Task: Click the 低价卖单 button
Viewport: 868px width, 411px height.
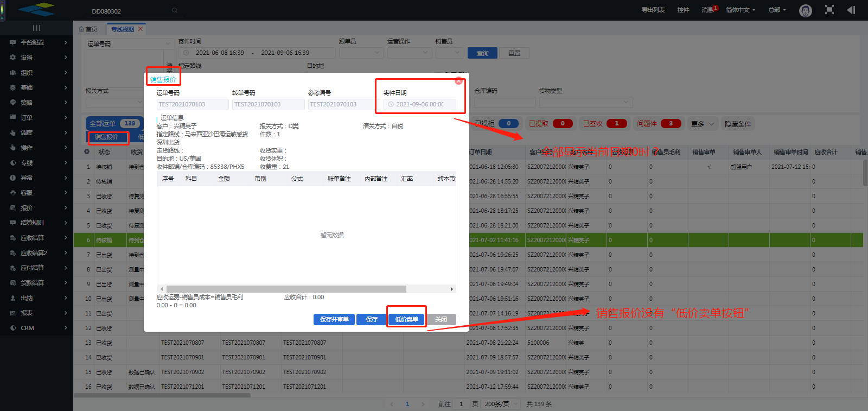Action: tap(406, 319)
